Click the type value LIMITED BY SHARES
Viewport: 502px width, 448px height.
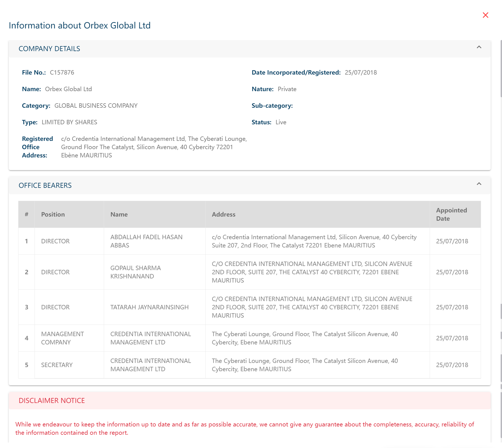coord(70,122)
